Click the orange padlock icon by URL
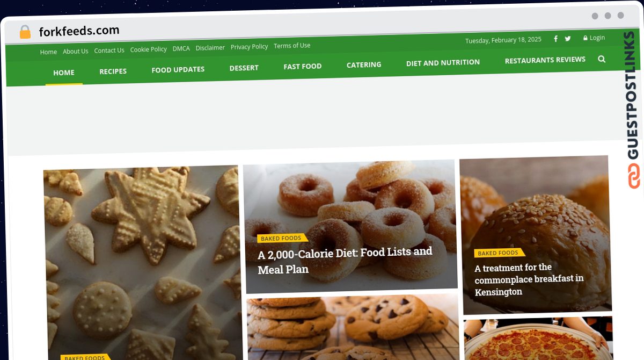Image resolution: width=644 pixels, height=360 pixels. coord(25,32)
